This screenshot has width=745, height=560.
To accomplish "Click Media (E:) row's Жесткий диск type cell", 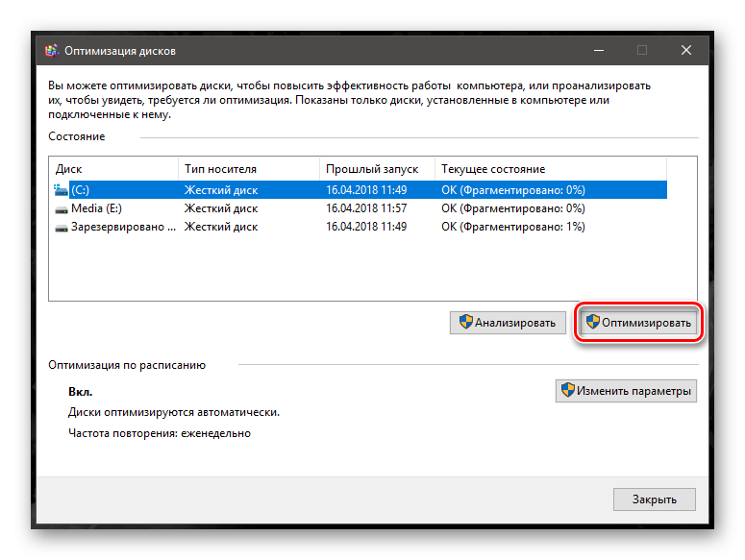I will (x=221, y=208).
